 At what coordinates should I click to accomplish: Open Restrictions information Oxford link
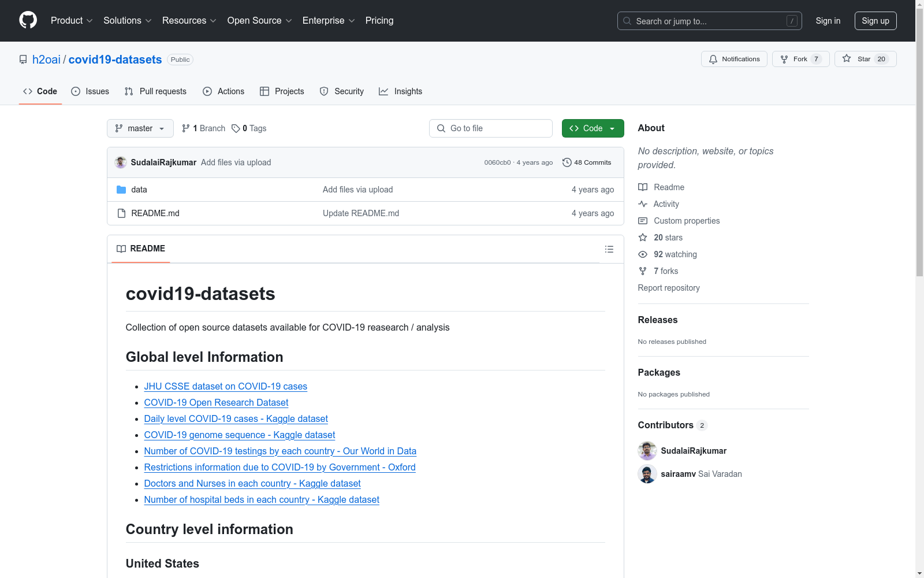point(280,467)
